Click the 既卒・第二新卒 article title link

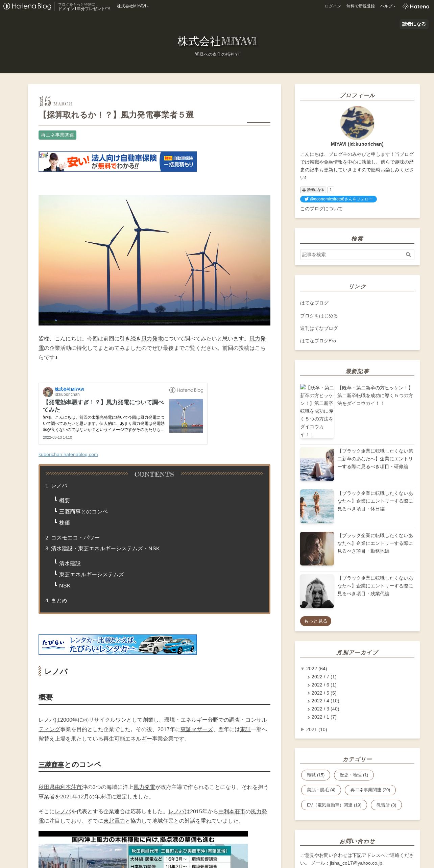pyautogui.click(x=375, y=395)
